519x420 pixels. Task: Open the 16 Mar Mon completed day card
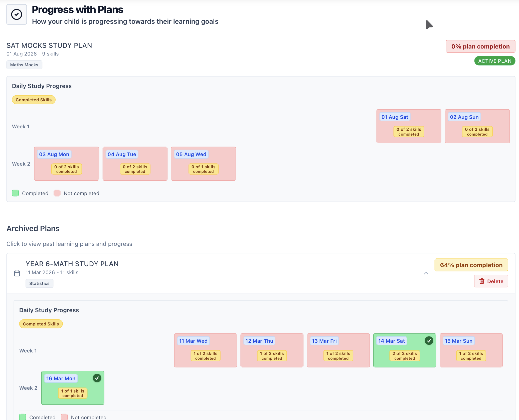(x=73, y=388)
